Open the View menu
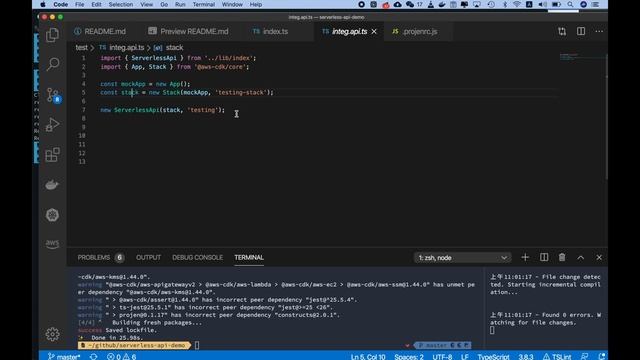Screen dimensions: 640x360 pyautogui.click(x=147, y=4)
